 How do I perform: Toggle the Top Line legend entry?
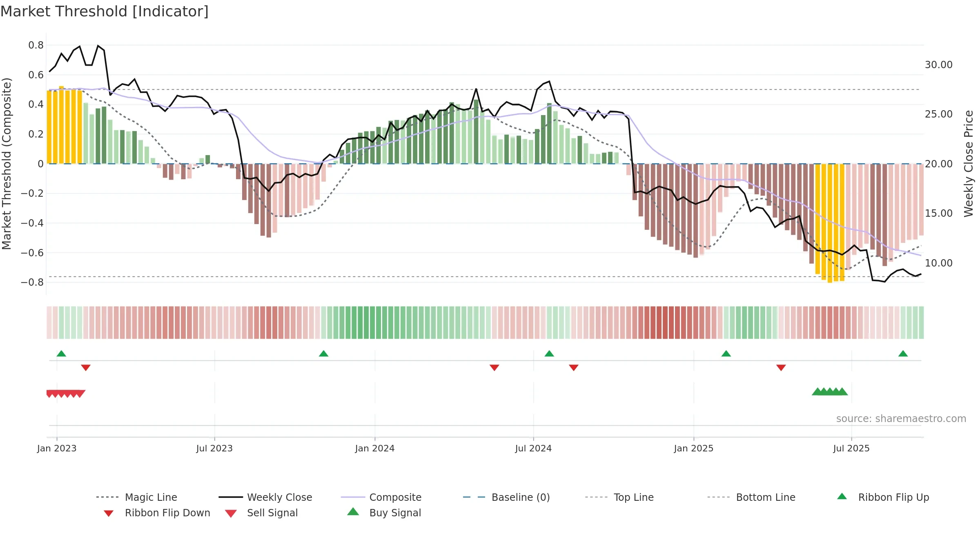point(619,497)
